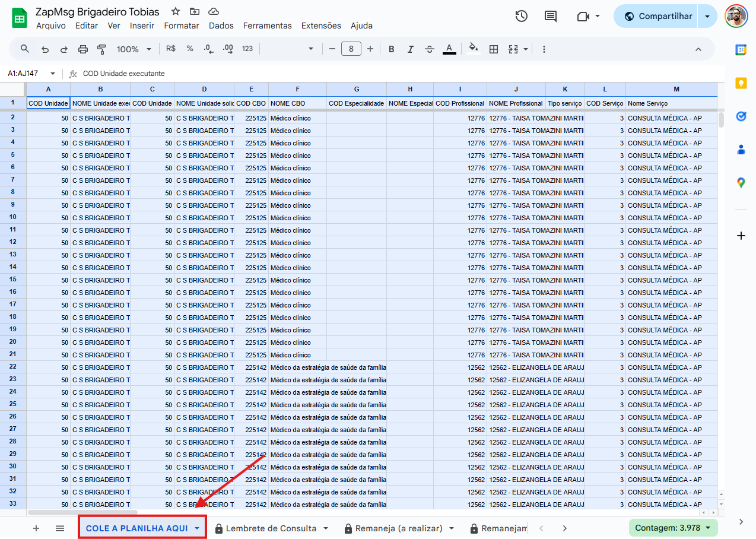
Task: Open the version history clock icon
Action: (521, 17)
